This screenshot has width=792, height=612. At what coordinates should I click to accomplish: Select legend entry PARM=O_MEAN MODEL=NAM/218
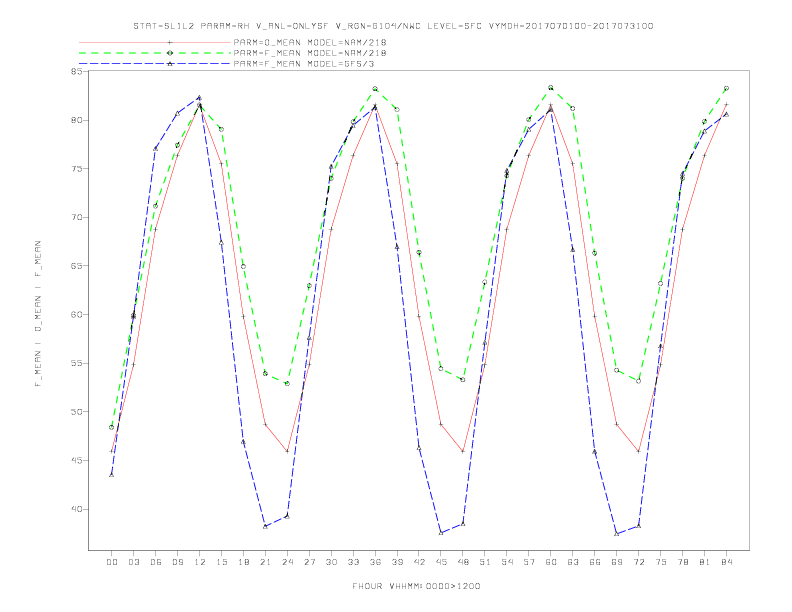click(310, 42)
